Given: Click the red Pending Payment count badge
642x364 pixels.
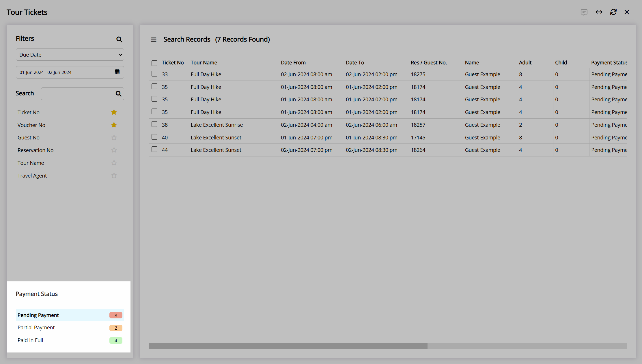Looking at the screenshot, I should [x=116, y=315].
